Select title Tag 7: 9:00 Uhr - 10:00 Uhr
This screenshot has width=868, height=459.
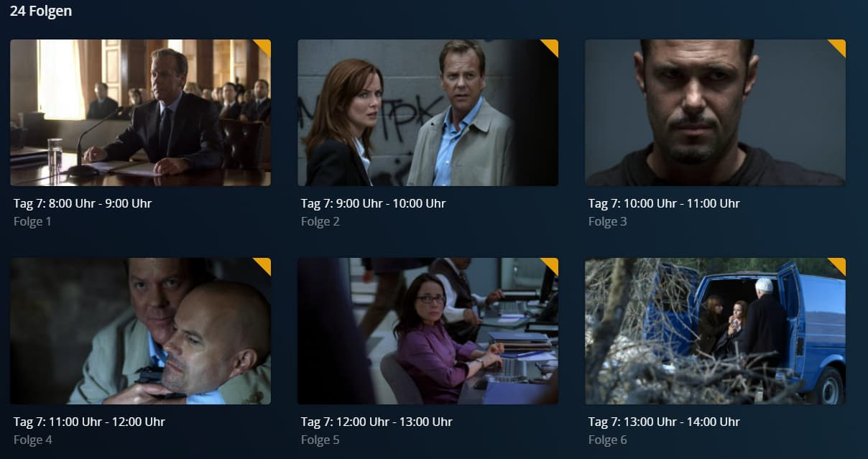(373, 203)
